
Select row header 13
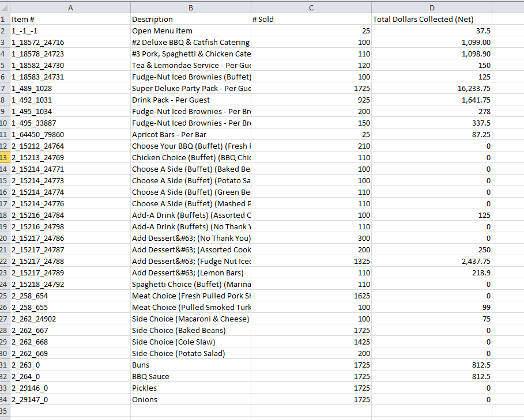[x=6, y=157]
